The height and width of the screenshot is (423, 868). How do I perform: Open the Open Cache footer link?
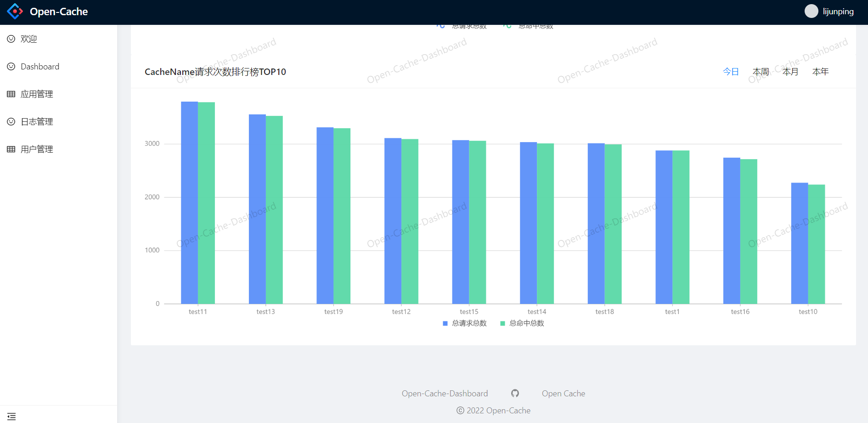tap(564, 394)
